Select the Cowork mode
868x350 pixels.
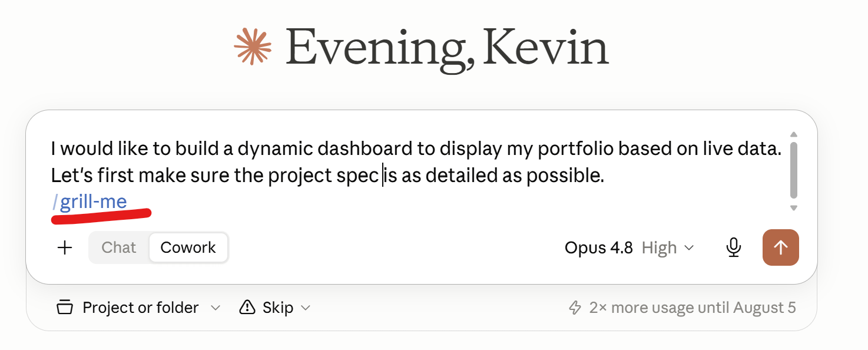188,247
